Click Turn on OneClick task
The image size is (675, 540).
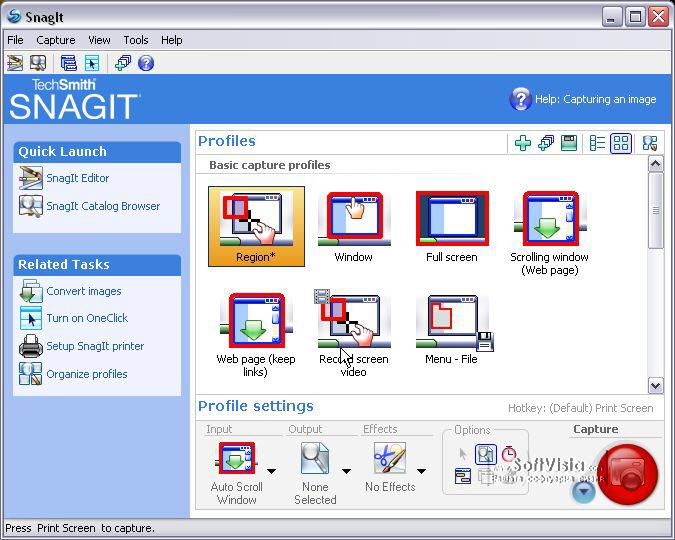coord(87,318)
